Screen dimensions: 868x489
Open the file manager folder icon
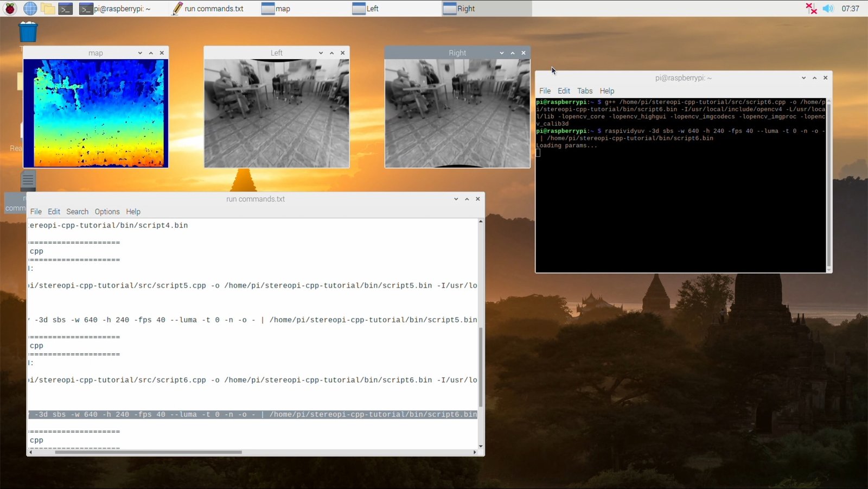pyautogui.click(x=48, y=8)
